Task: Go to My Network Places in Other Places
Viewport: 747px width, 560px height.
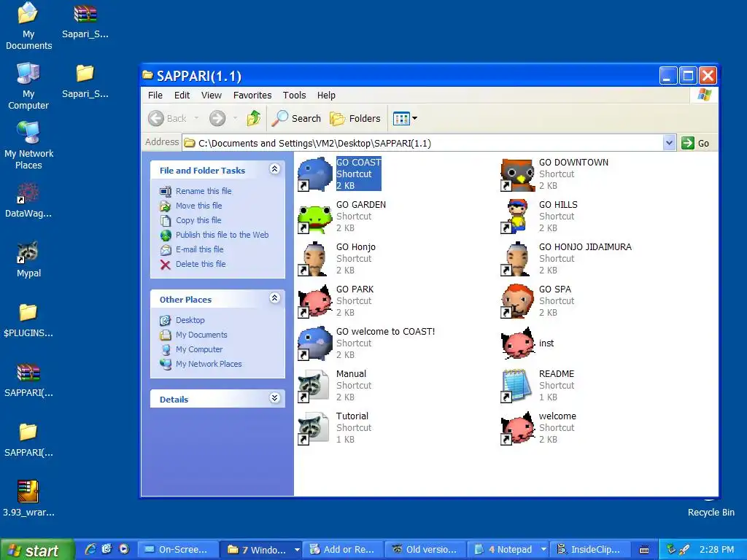Action: coord(209,364)
